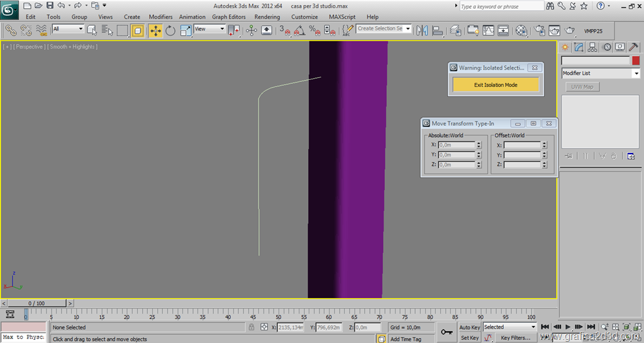
Task: Click the Select and Link chain icon
Action: 11,30
